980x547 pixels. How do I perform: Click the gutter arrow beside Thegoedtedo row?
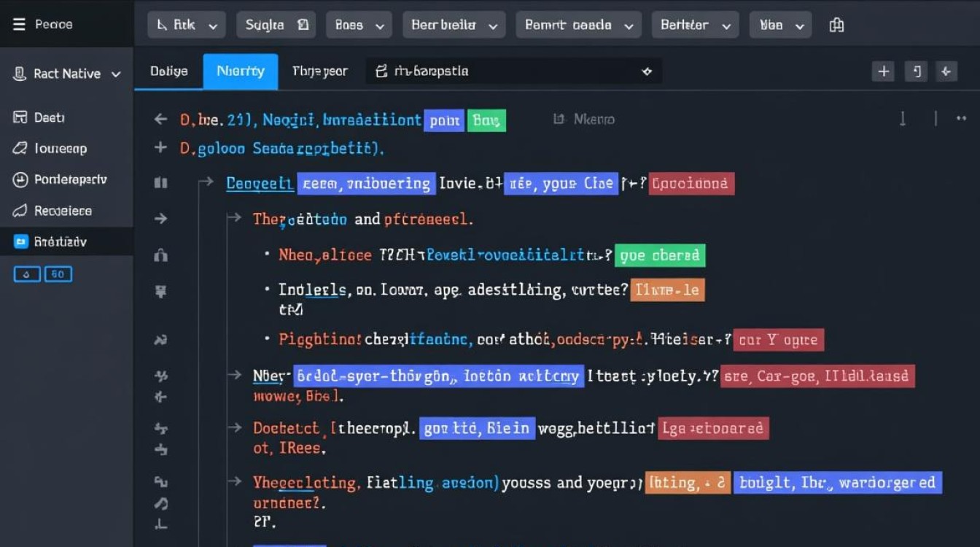coord(160,219)
